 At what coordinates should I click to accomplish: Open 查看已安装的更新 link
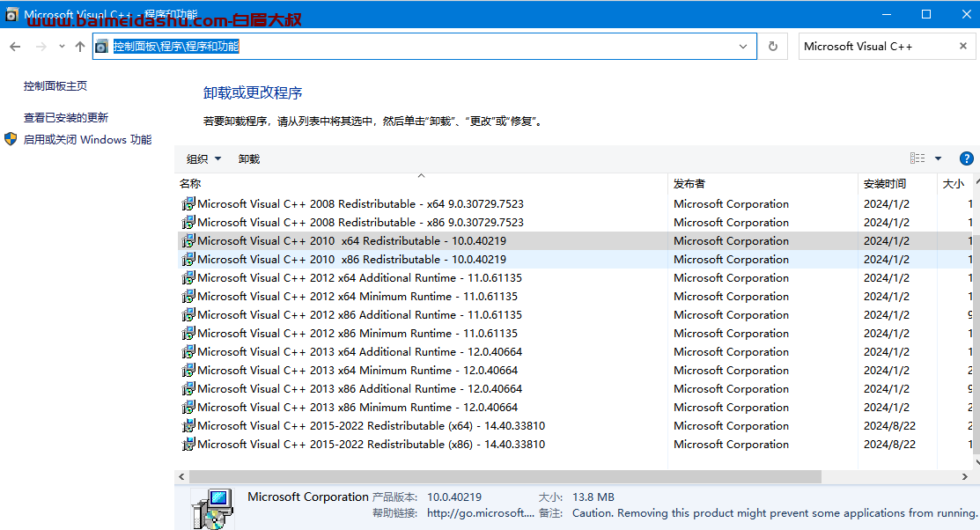tap(66, 117)
